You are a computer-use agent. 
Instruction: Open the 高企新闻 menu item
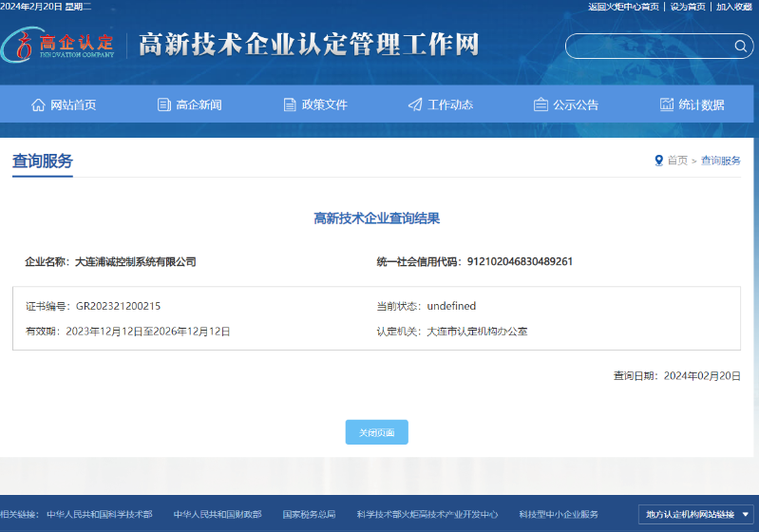pos(199,104)
